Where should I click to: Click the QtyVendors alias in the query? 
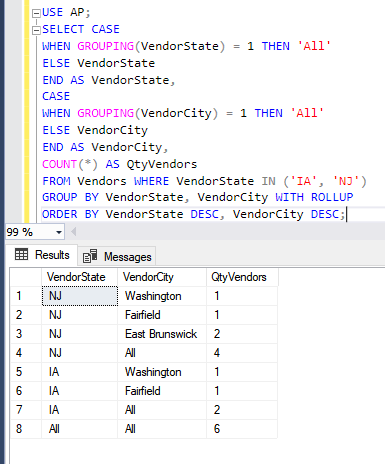(162, 164)
